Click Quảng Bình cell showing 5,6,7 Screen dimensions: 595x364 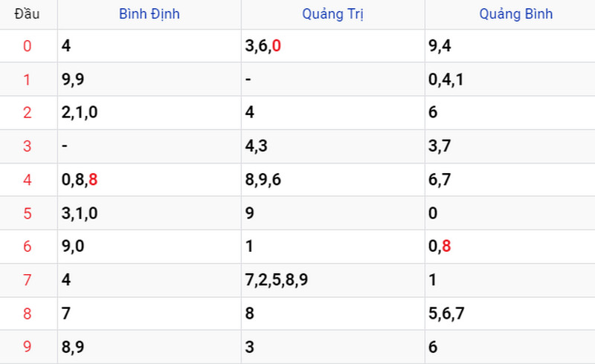pyautogui.click(x=447, y=313)
